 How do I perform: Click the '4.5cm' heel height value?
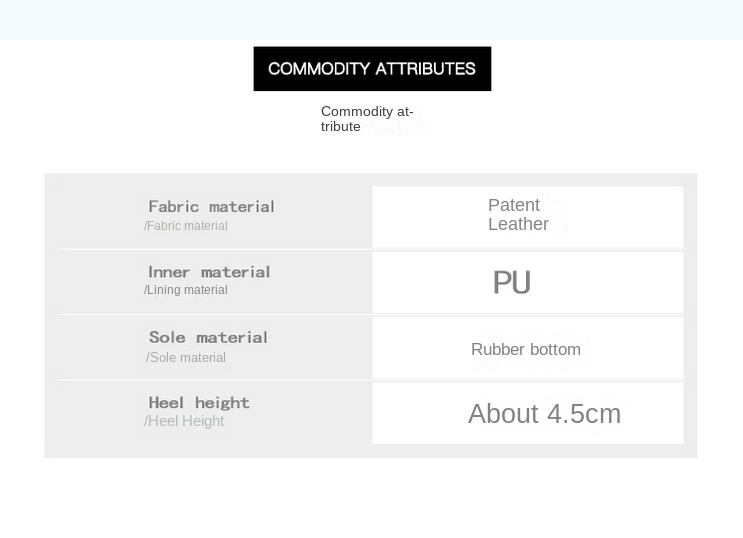[x=584, y=414]
